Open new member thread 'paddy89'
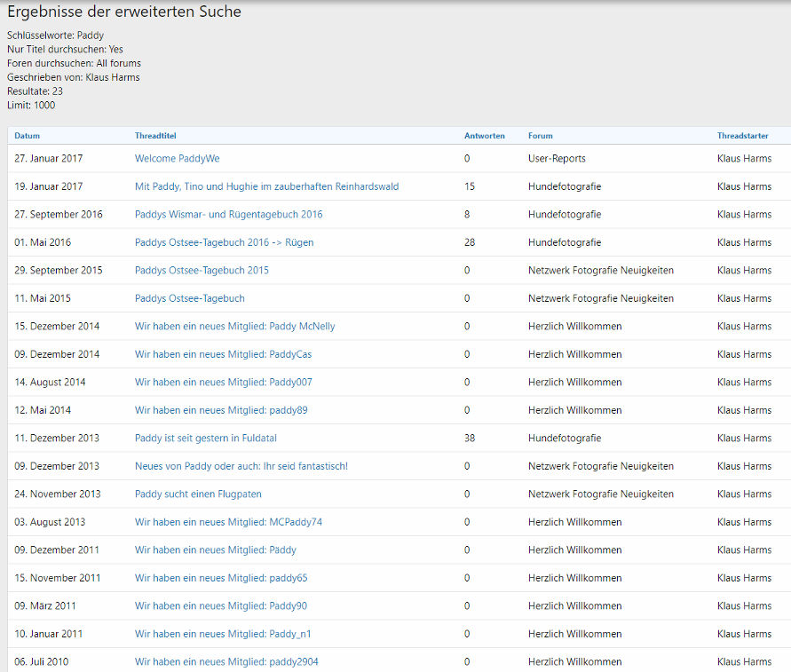The width and height of the screenshot is (791, 672). pos(221,410)
